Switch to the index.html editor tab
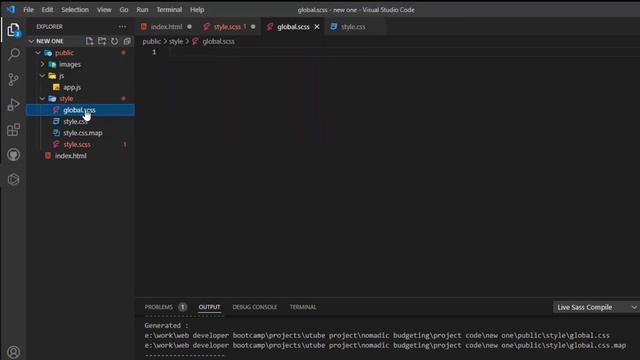 [x=166, y=27]
